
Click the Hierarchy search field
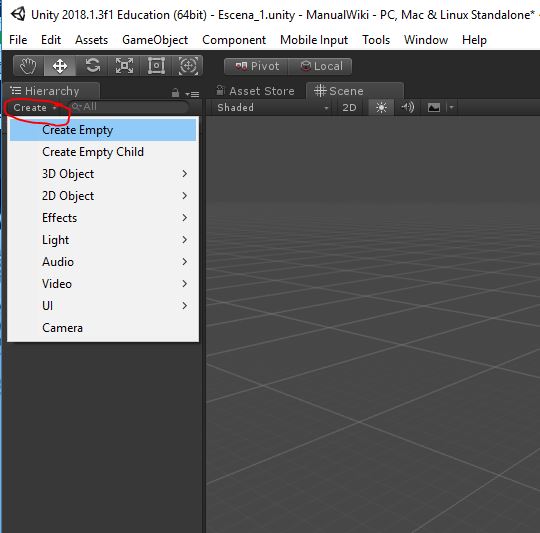point(128,107)
